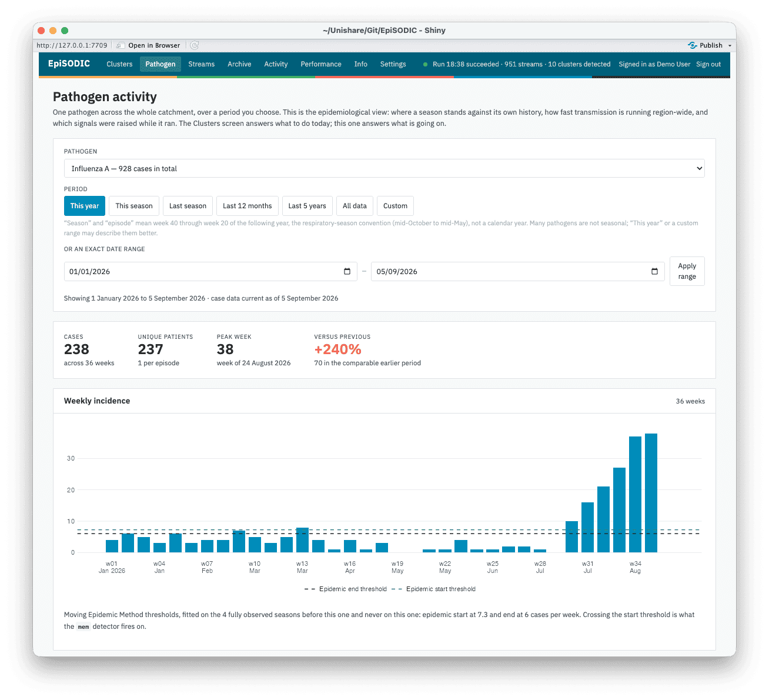
Task: Open the end date calendar picker icon
Action: pyautogui.click(x=654, y=271)
